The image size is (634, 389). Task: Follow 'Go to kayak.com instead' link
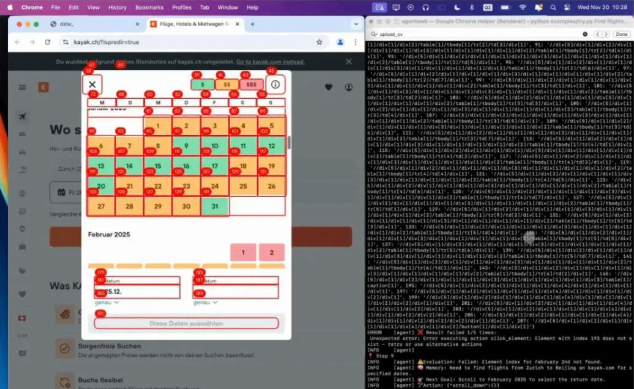pos(271,62)
